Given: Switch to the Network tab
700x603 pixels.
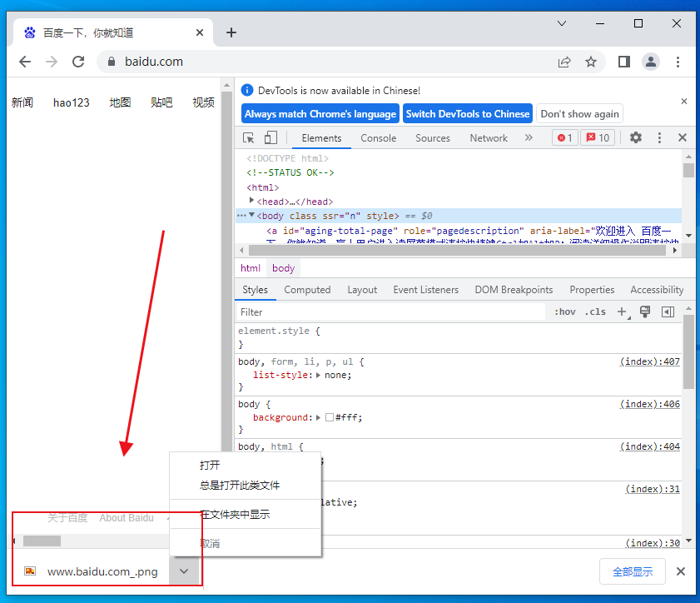Looking at the screenshot, I should [x=489, y=138].
